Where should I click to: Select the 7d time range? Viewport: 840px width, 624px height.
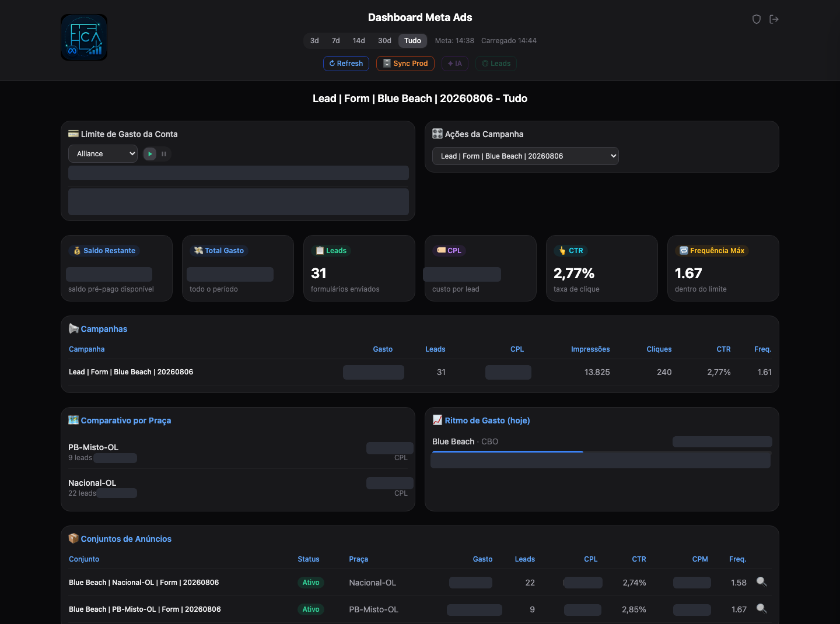[x=335, y=41]
